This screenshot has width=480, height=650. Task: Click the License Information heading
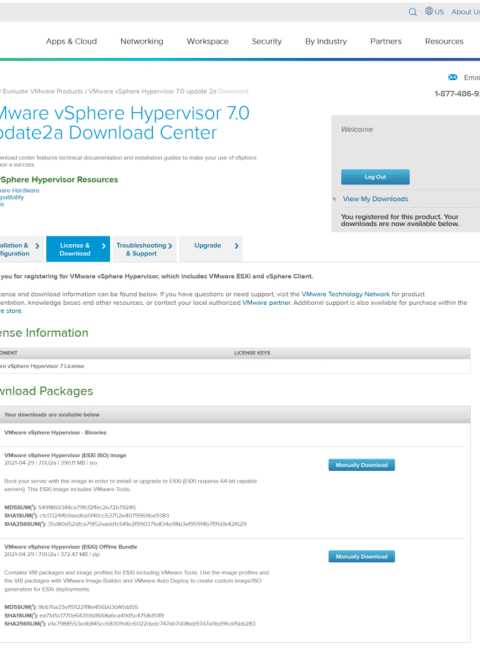pos(44,332)
